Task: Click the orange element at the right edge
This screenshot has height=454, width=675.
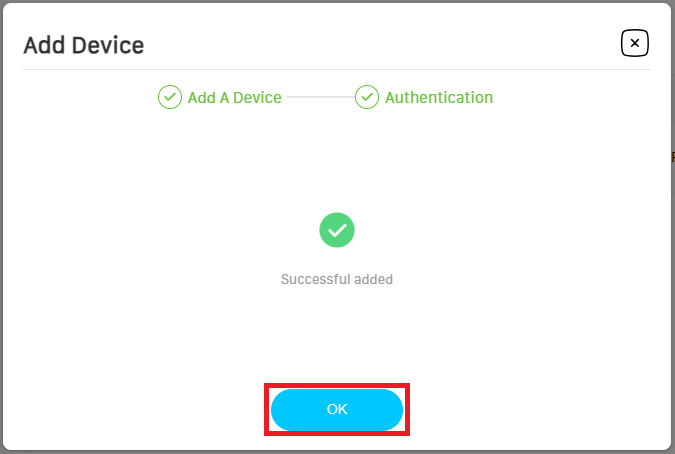Action: click(672, 157)
